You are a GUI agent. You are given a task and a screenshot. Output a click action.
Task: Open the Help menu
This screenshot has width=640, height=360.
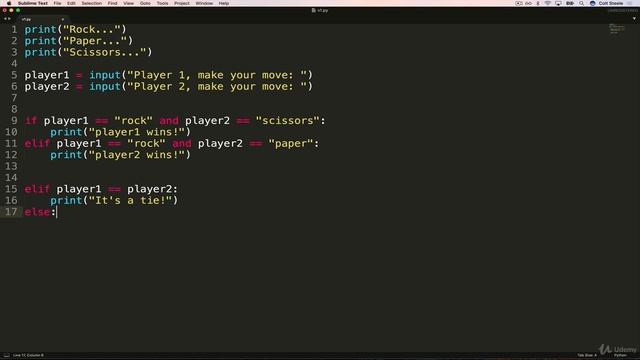224,3
